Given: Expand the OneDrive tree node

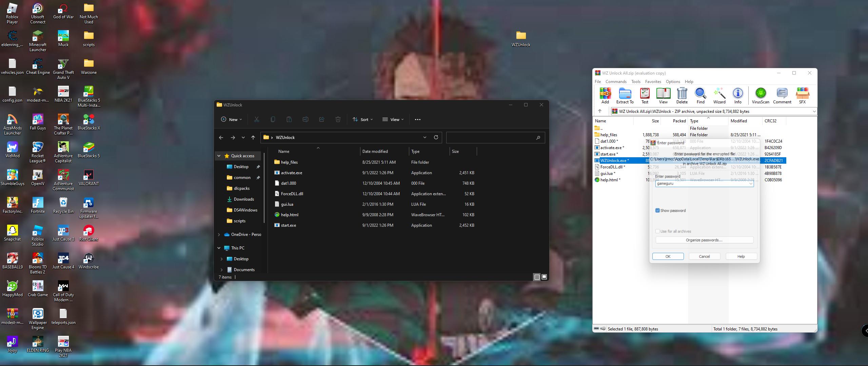Looking at the screenshot, I should [x=219, y=235].
